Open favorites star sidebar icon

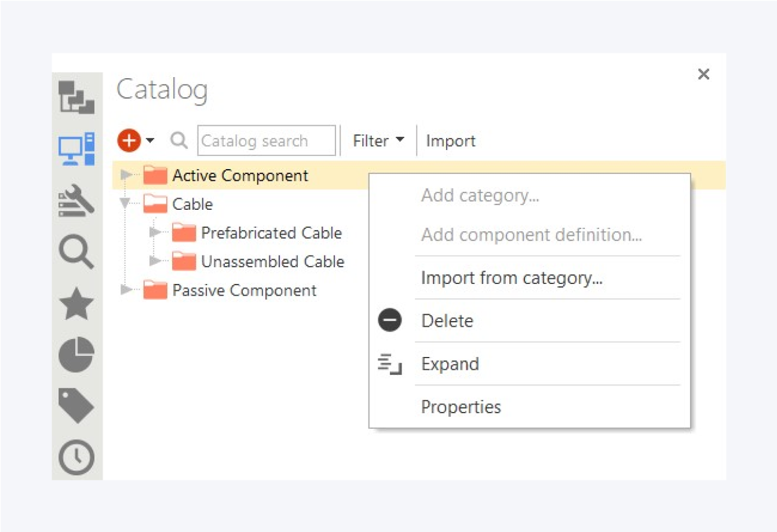click(x=76, y=304)
